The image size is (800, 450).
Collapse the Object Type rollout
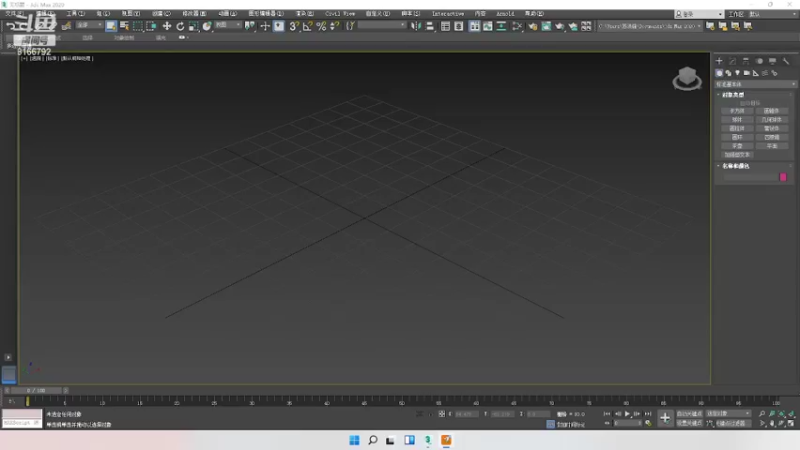click(733, 95)
